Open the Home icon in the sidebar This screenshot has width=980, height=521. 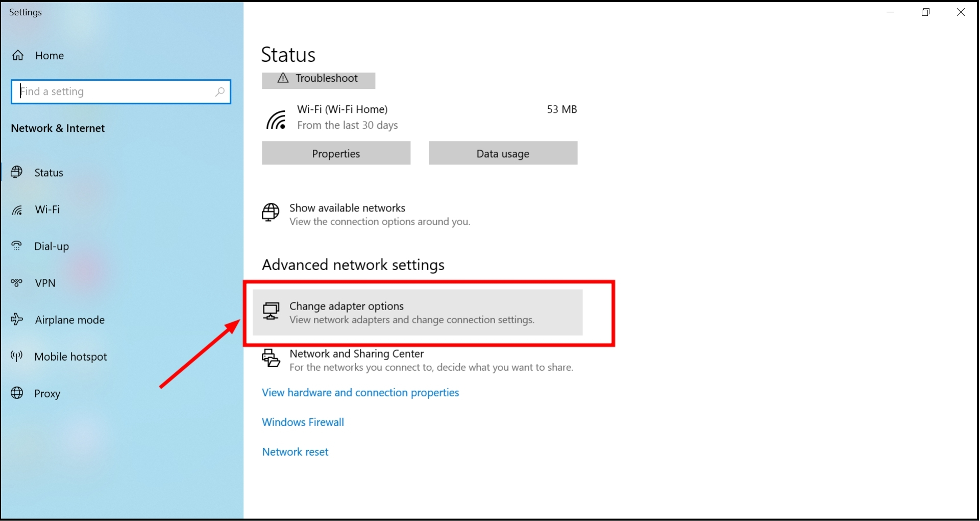(x=18, y=55)
